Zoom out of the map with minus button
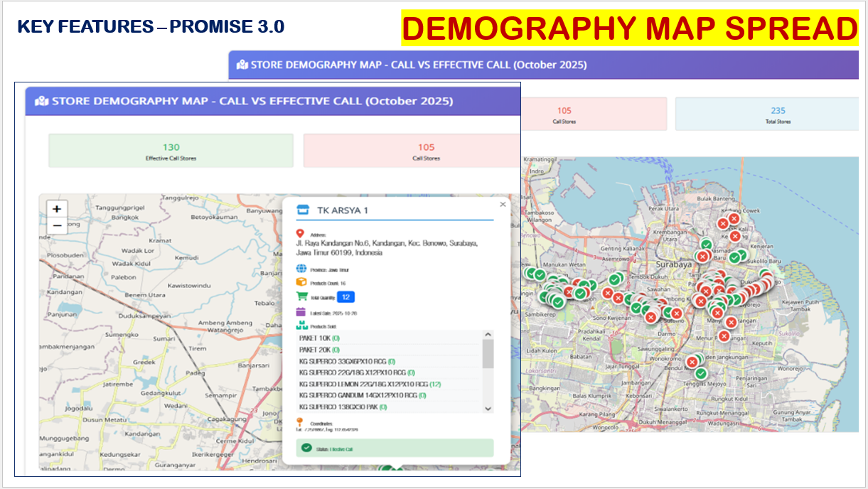868x489 pixels. (57, 226)
